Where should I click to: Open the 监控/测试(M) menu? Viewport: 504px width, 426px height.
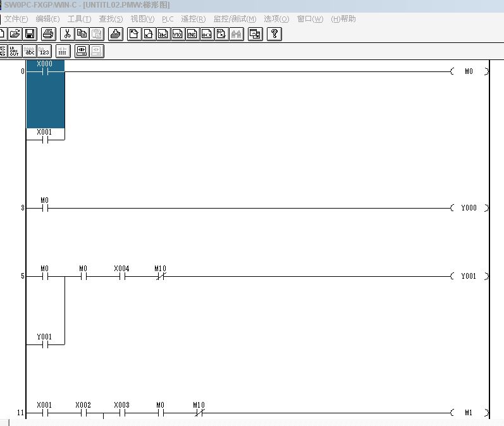(x=235, y=19)
